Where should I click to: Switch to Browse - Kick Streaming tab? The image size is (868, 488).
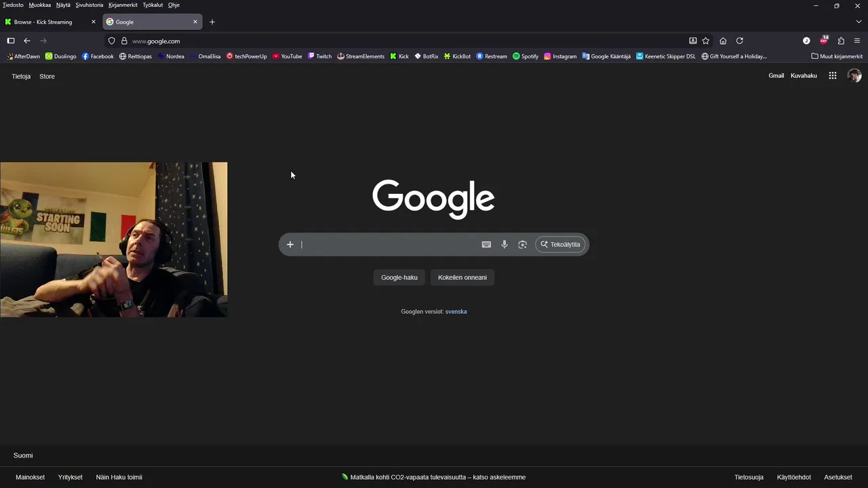(51, 22)
